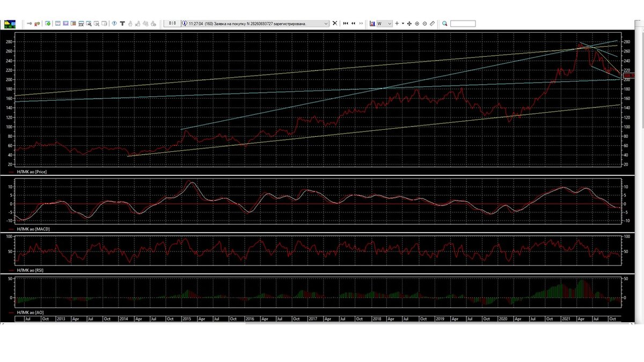Image resolution: width=644 pixels, height=362 pixels.
Task: Click the table with X filter icon
Action: click(97, 24)
